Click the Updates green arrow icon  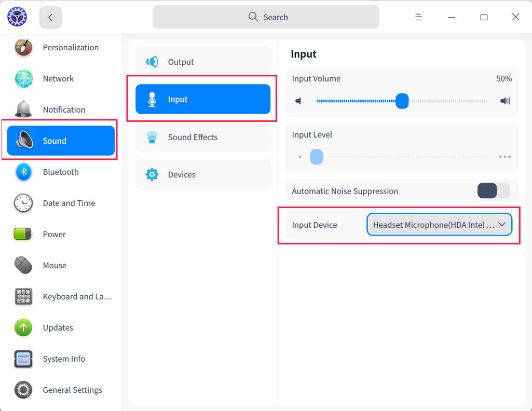[x=23, y=327]
